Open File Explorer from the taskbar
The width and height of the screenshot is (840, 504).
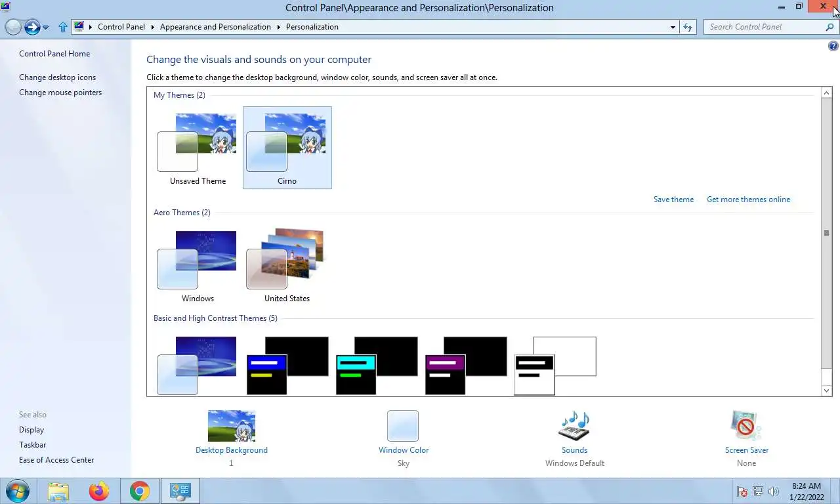point(58,491)
